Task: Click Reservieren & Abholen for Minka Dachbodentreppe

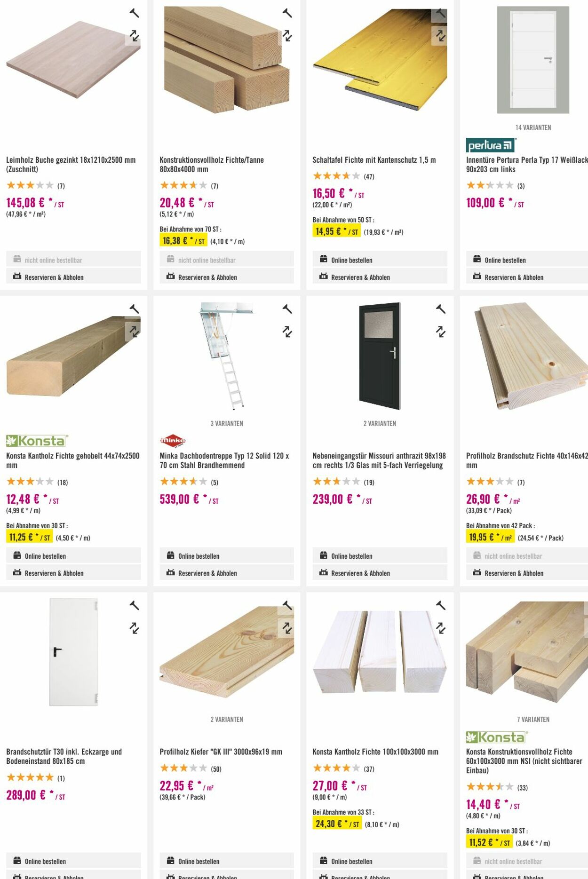Action: tap(207, 573)
